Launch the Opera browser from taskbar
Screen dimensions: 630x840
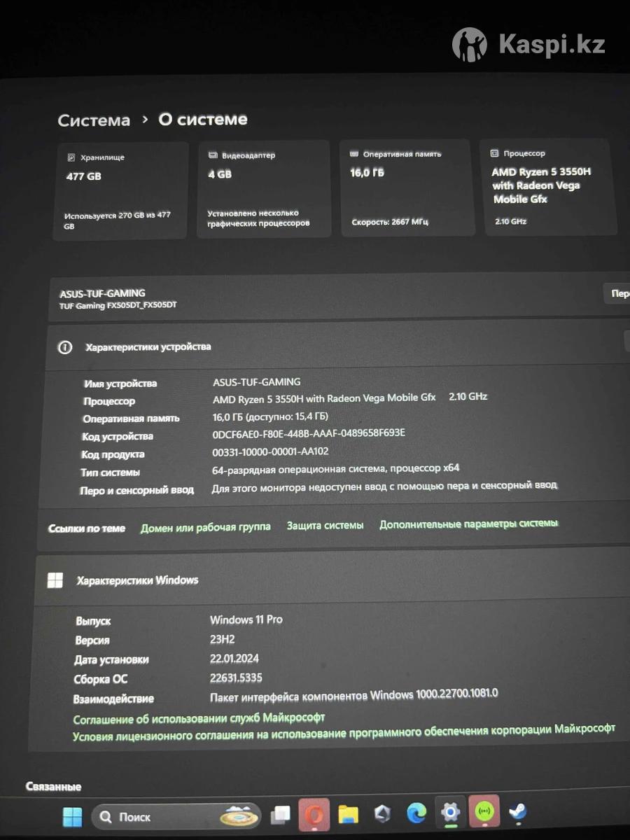[314, 815]
